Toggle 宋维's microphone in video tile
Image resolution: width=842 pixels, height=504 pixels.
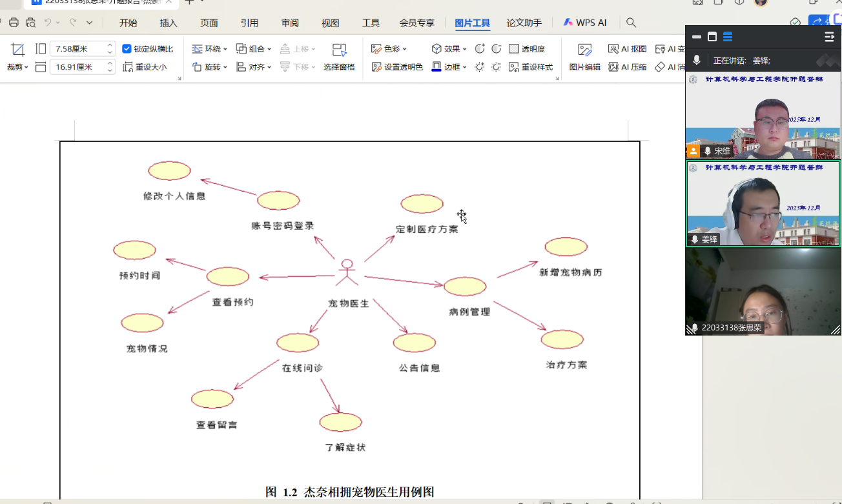pyautogui.click(x=708, y=151)
